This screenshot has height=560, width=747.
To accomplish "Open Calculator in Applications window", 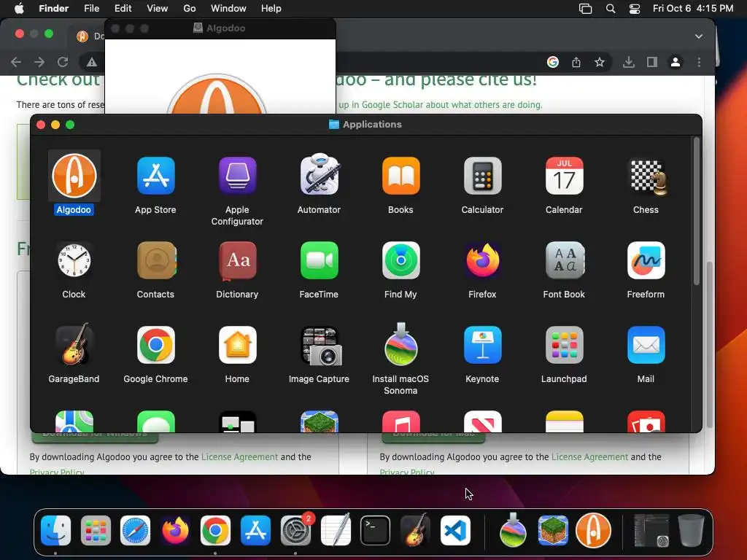I will [x=483, y=176].
